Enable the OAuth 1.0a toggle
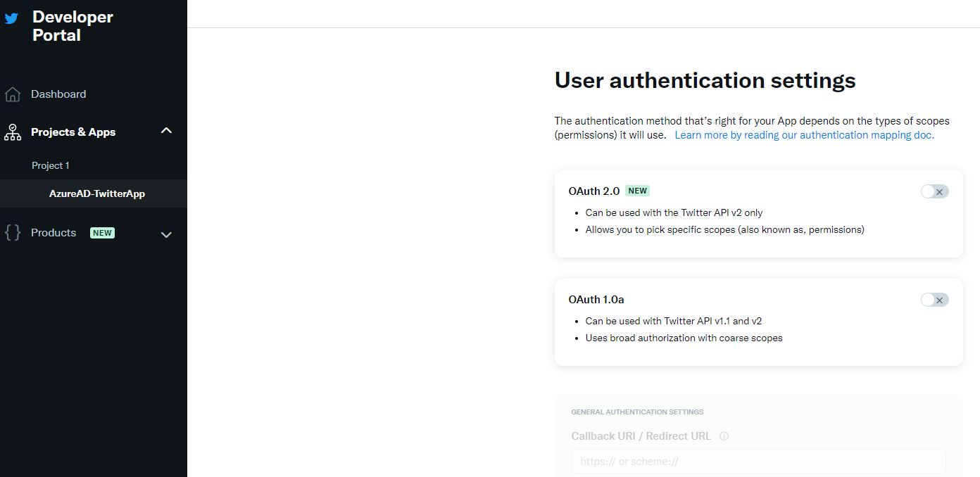 pos(934,299)
